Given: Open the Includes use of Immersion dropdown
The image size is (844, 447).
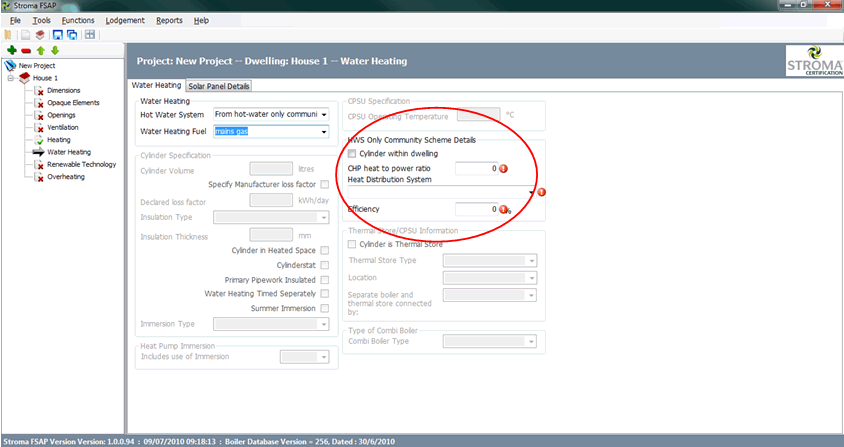Looking at the screenshot, I should [x=304, y=357].
